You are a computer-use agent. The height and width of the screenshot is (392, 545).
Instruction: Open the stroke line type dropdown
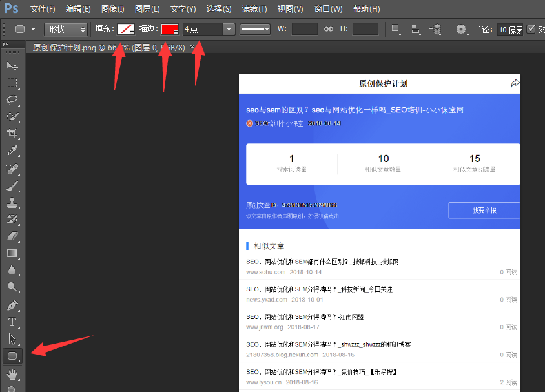tap(255, 29)
